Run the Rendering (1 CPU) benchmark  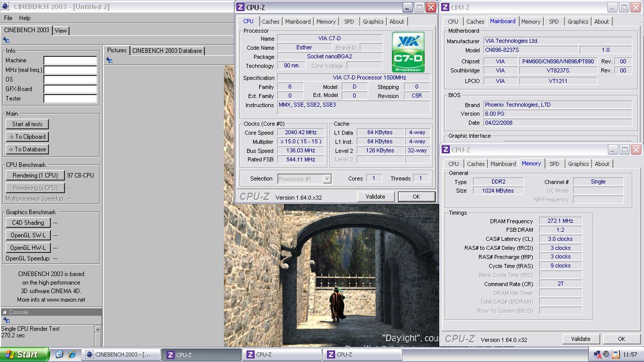pyautogui.click(x=35, y=175)
